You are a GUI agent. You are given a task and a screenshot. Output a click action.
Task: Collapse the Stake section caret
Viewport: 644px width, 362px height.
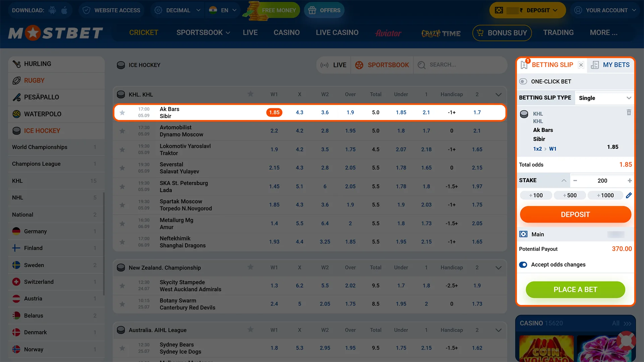click(x=564, y=180)
